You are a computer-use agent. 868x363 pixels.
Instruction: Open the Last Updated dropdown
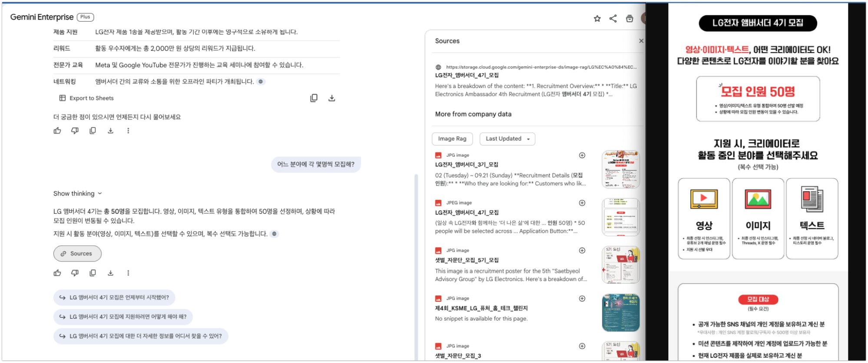click(507, 139)
